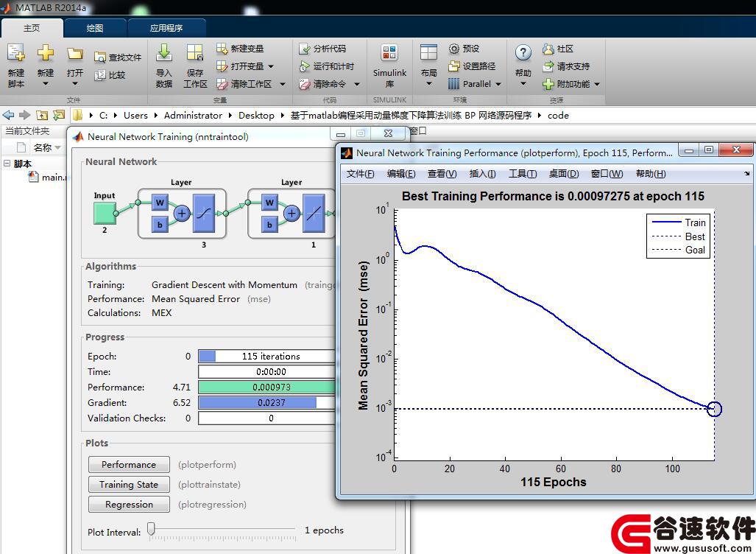Click Run and Time (运行和计时) icon

[x=304, y=66]
